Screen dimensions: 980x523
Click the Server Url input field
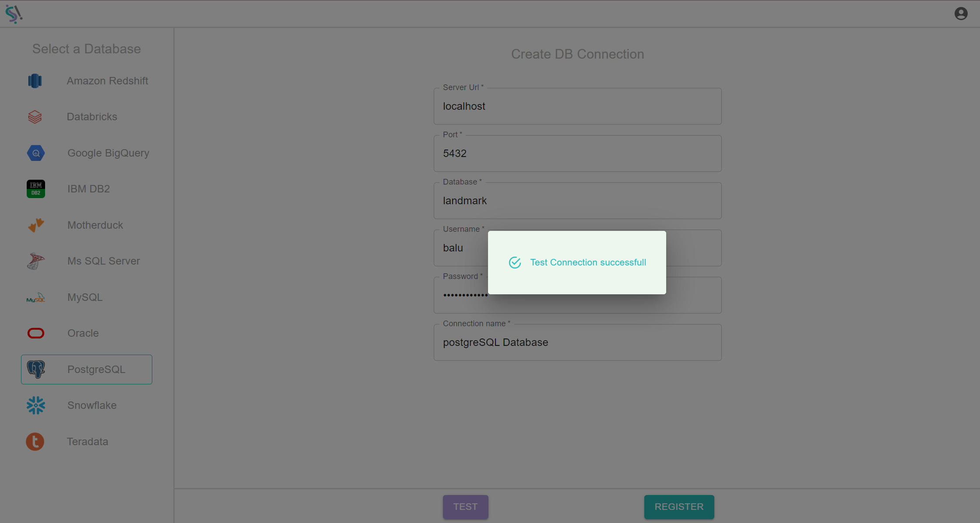tap(577, 105)
